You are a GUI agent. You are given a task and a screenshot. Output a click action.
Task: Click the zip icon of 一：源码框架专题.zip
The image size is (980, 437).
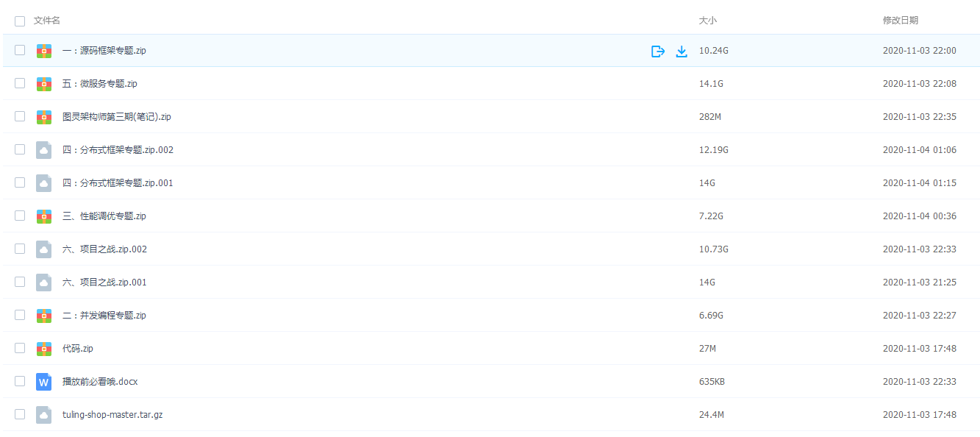coord(44,51)
